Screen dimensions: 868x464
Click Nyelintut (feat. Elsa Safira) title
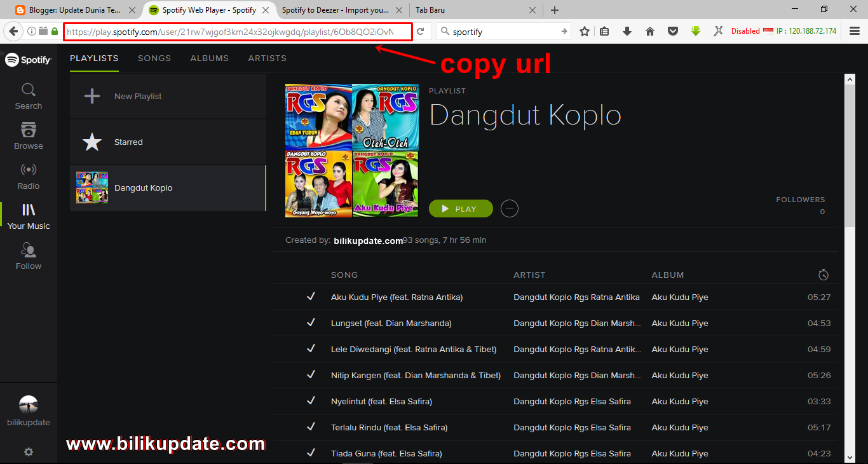click(381, 401)
